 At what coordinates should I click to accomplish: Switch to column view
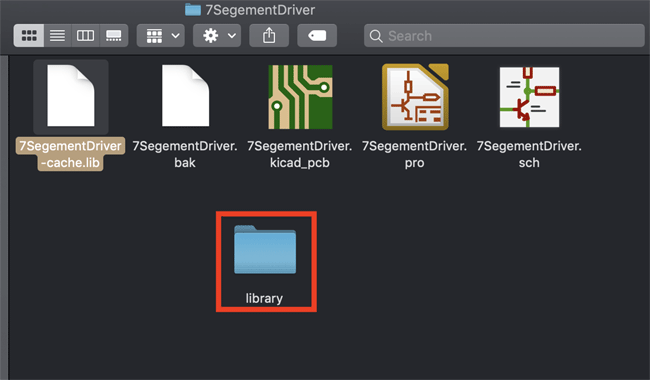click(x=85, y=36)
